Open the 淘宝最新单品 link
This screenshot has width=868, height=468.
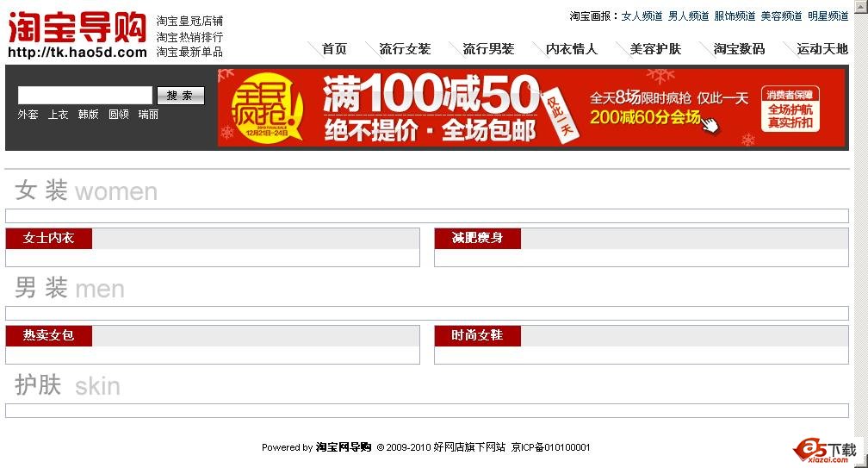click(x=189, y=52)
